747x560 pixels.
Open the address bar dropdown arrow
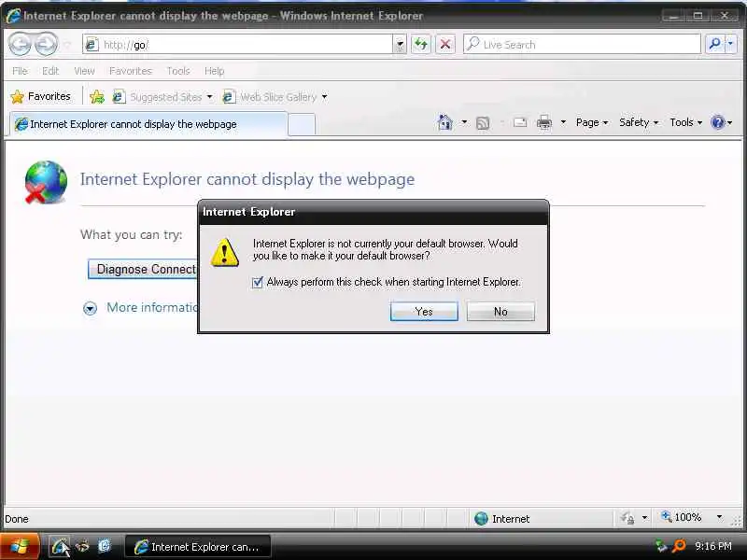coord(401,45)
